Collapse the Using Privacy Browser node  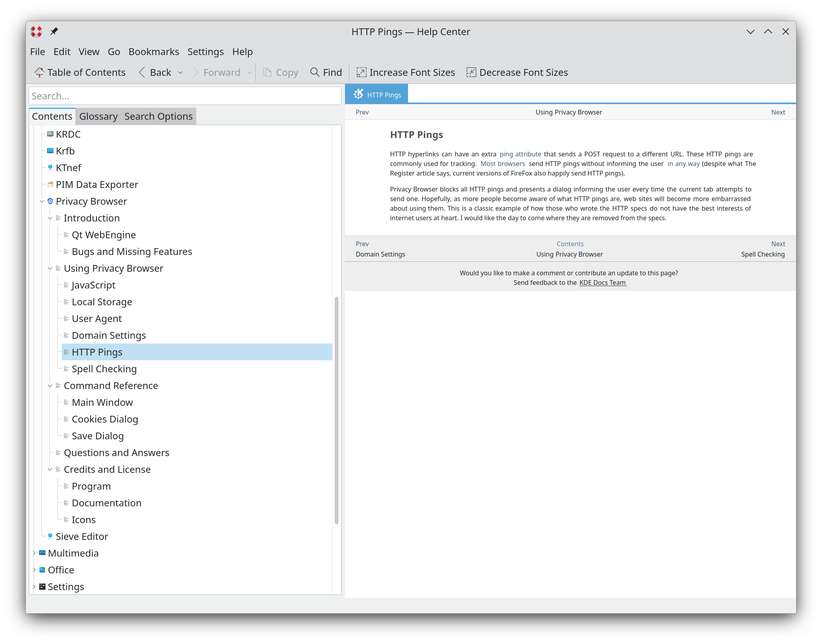click(50, 269)
